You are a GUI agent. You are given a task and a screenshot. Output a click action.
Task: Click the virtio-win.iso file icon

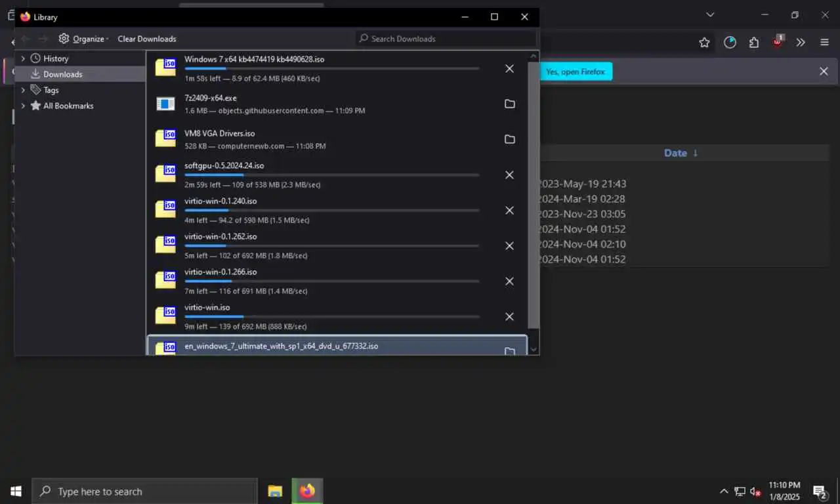pos(165,316)
